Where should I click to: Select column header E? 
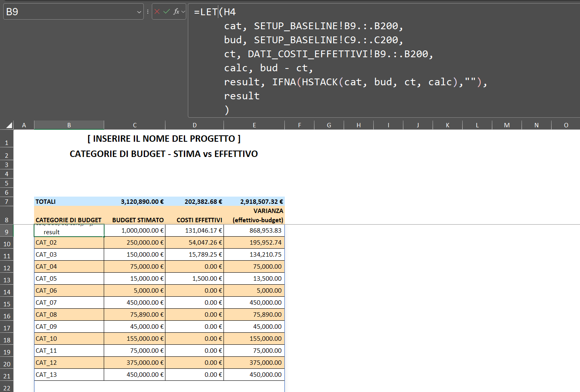click(x=254, y=125)
